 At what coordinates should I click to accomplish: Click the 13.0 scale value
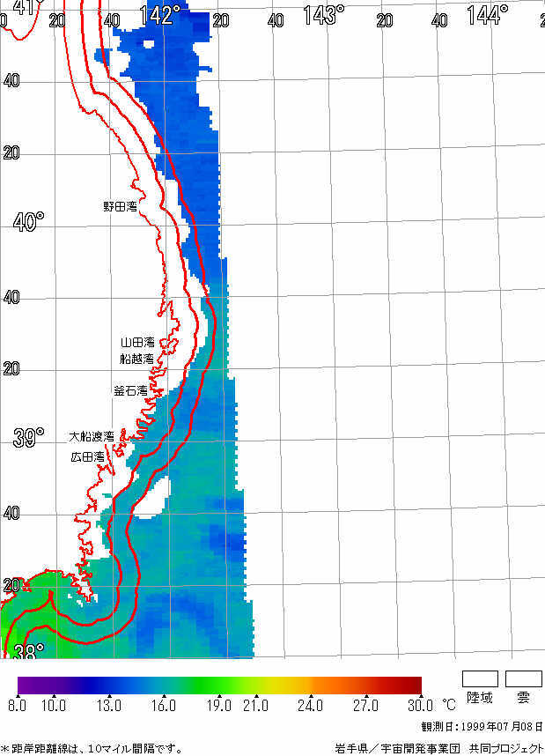(x=108, y=706)
